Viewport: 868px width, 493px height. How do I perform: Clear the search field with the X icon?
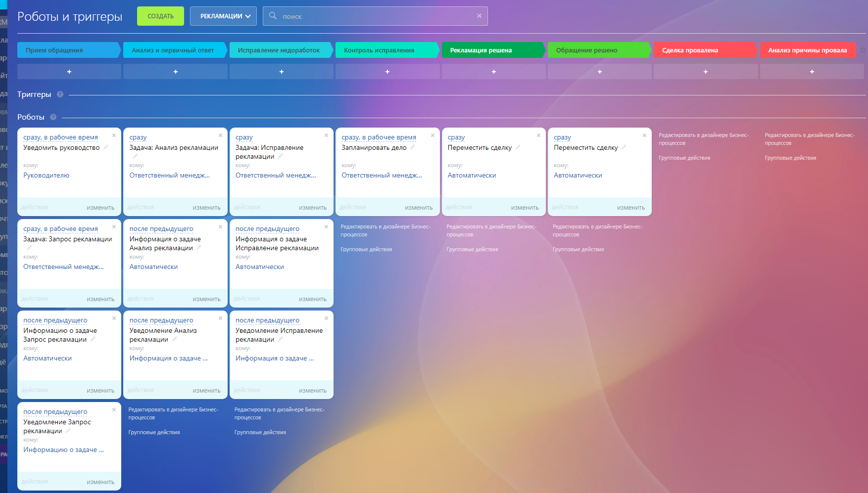point(479,16)
